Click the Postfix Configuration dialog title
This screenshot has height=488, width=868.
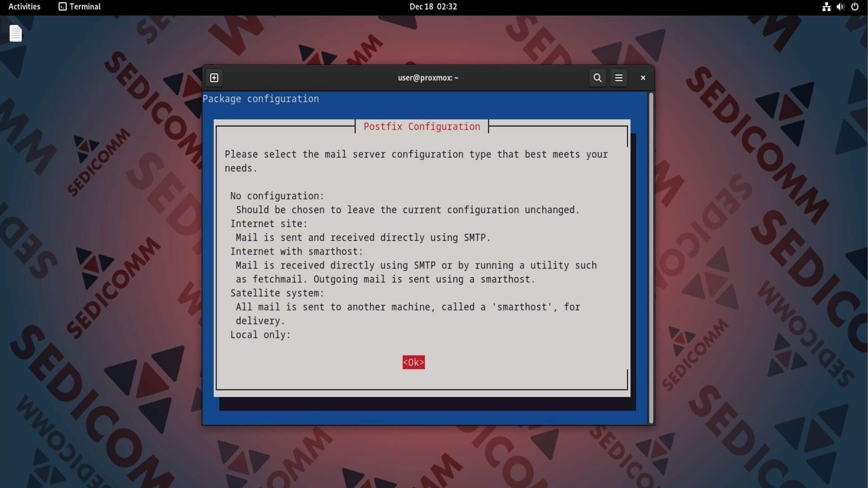(421, 127)
